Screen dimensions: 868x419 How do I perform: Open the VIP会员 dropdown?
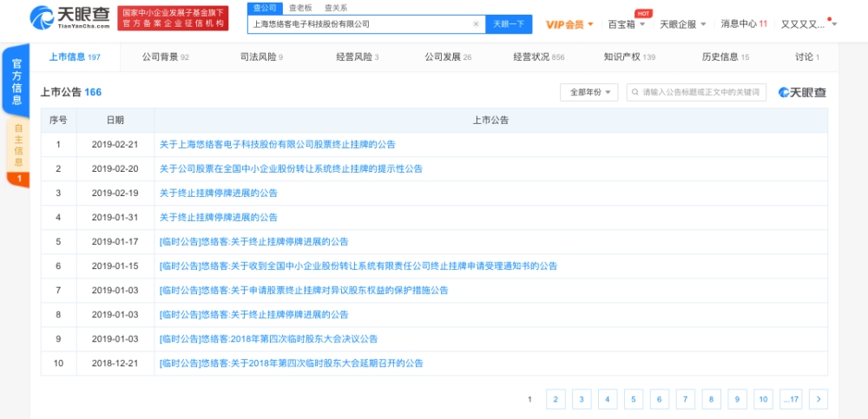[569, 24]
